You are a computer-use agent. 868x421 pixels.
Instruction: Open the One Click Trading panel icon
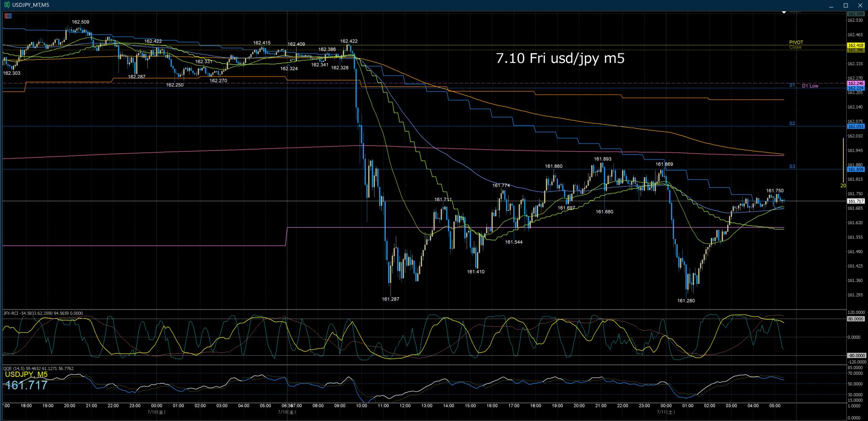8,16
